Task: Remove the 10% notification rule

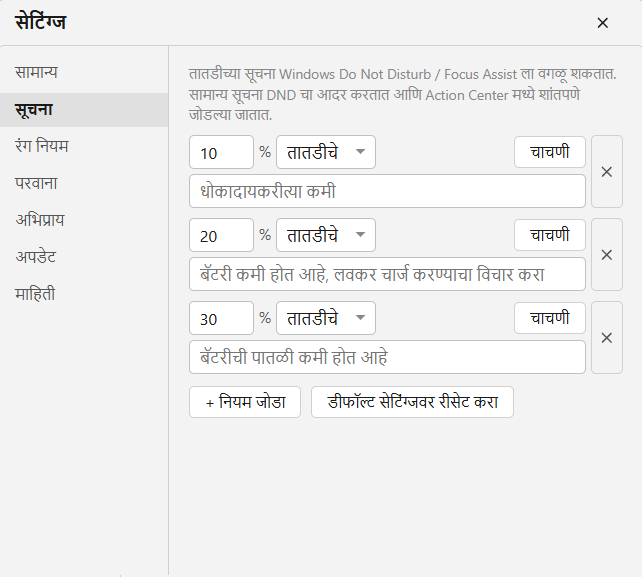Action: [x=607, y=172]
